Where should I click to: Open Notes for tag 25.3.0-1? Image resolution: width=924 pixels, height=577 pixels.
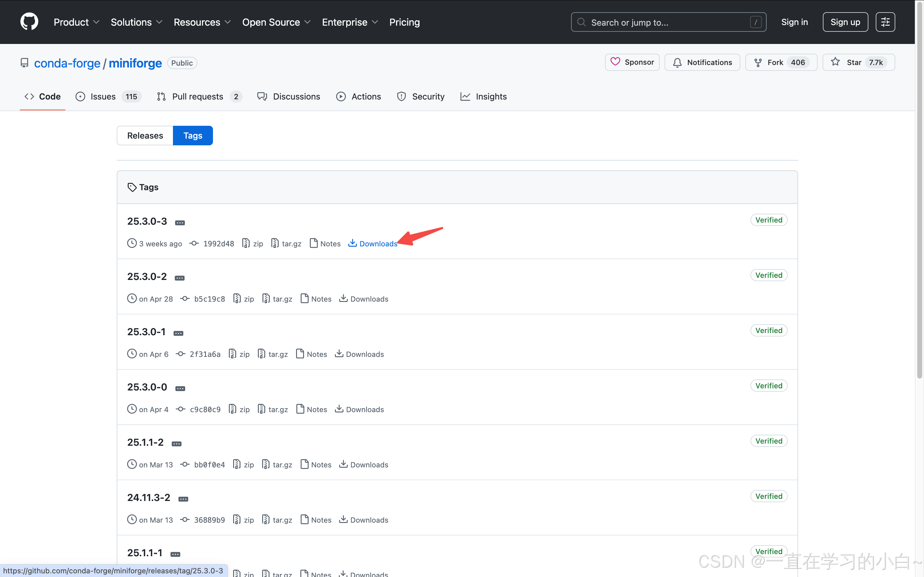coord(312,354)
